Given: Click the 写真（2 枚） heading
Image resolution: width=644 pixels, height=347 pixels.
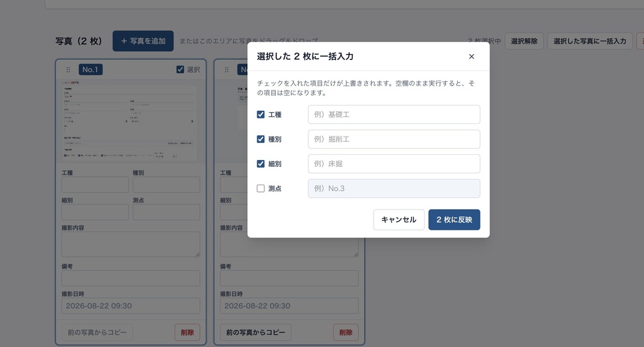Looking at the screenshot, I should [79, 41].
